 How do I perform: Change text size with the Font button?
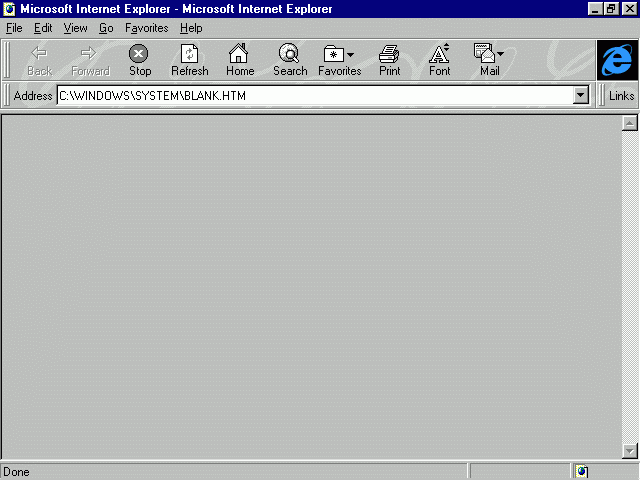pos(440,60)
